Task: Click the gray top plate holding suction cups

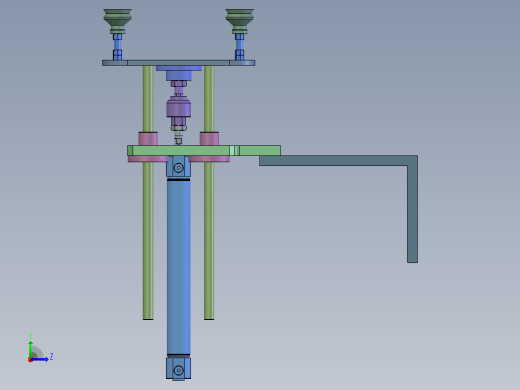Action: point(178,63)
